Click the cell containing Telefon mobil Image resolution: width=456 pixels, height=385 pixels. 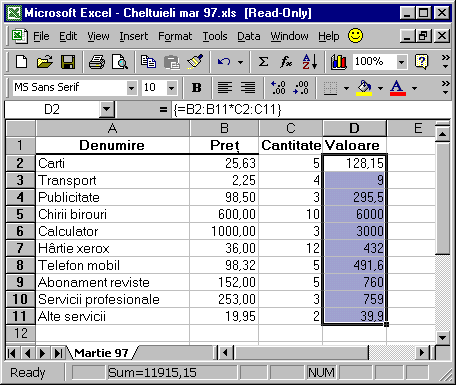tap(112, 265)
